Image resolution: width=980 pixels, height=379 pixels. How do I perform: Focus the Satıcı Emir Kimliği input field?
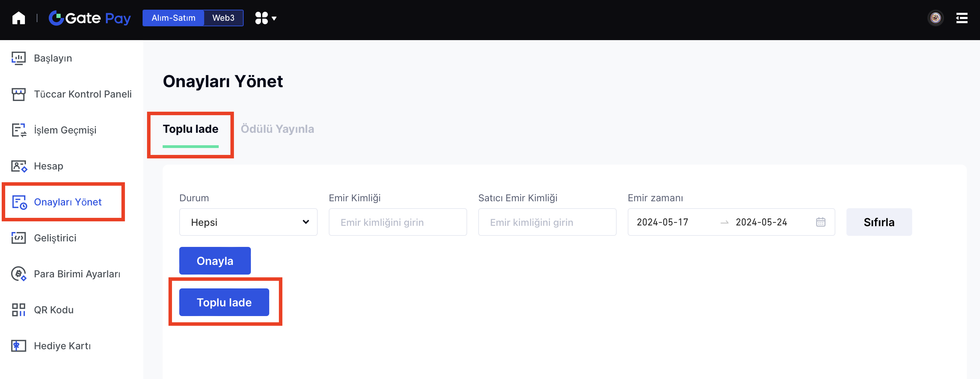[x=547, y=222]
